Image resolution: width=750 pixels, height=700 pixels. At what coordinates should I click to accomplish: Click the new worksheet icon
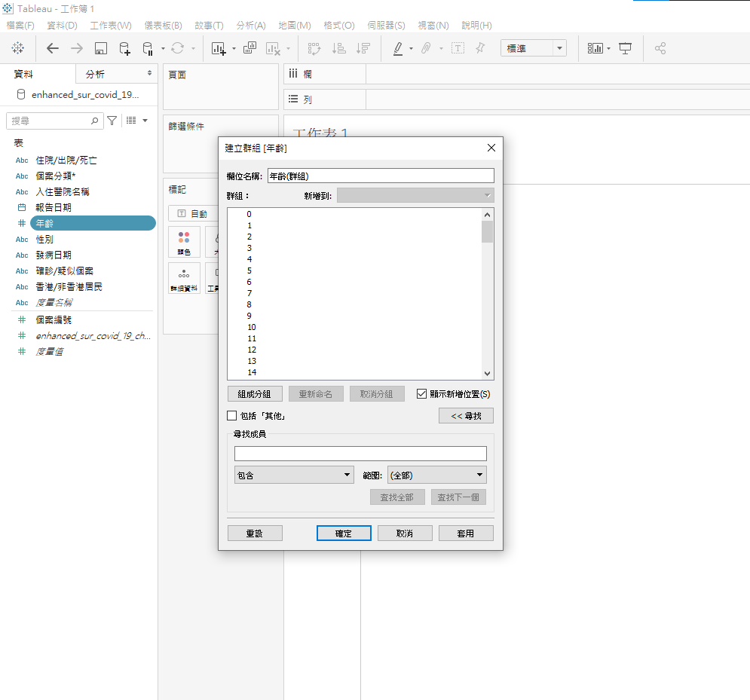coord(219,48)
